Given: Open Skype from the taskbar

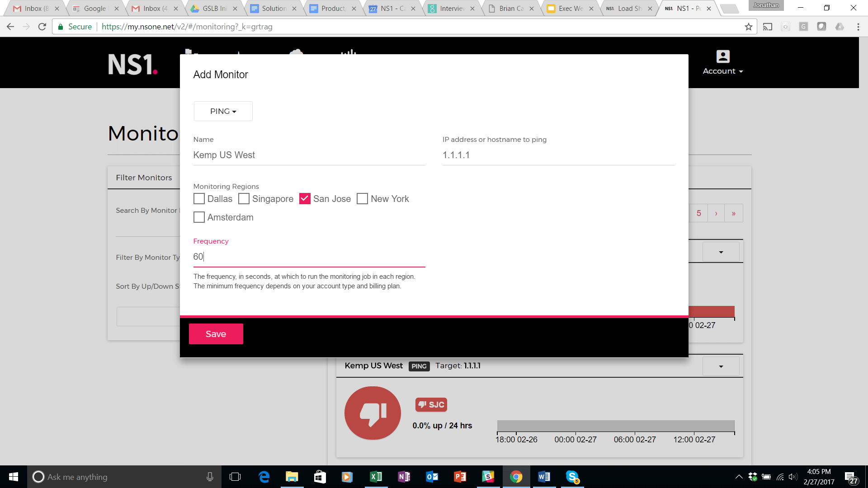Looking at the screenshot, I should click(x=572, y=477).
